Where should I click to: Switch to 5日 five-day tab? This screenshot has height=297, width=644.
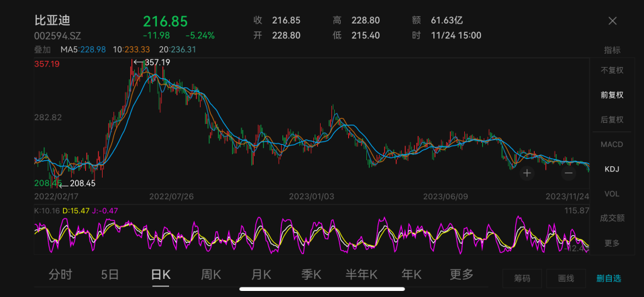(110, 274)
